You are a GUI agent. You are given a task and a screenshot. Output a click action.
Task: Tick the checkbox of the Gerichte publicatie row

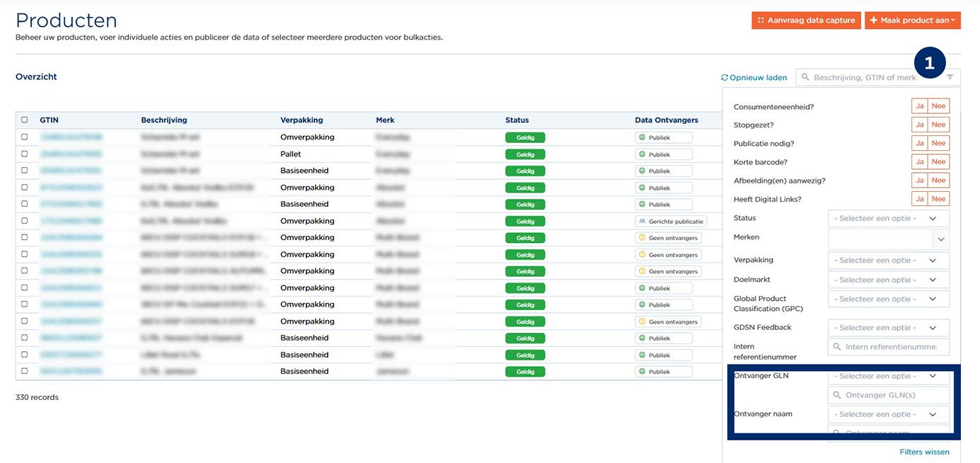pyautogui.click(x=25, y=221)
